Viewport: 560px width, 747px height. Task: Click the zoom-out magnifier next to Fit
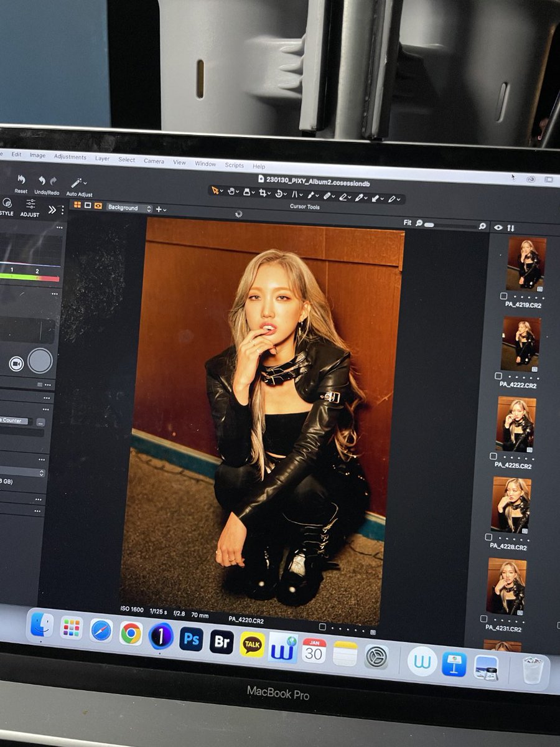pyautogui.click(x=419, y=223)
